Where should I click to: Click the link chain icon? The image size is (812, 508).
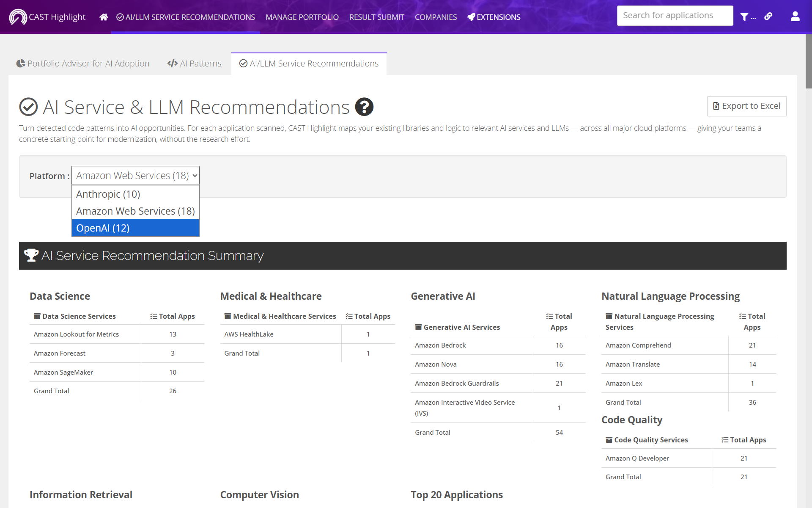point(768,17)
